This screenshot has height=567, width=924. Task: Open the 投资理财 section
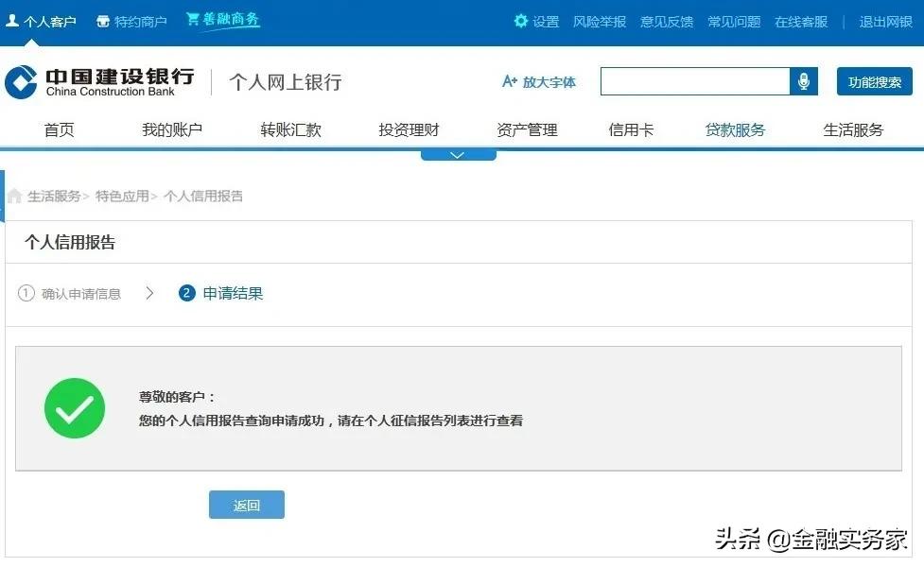point(409,129)
